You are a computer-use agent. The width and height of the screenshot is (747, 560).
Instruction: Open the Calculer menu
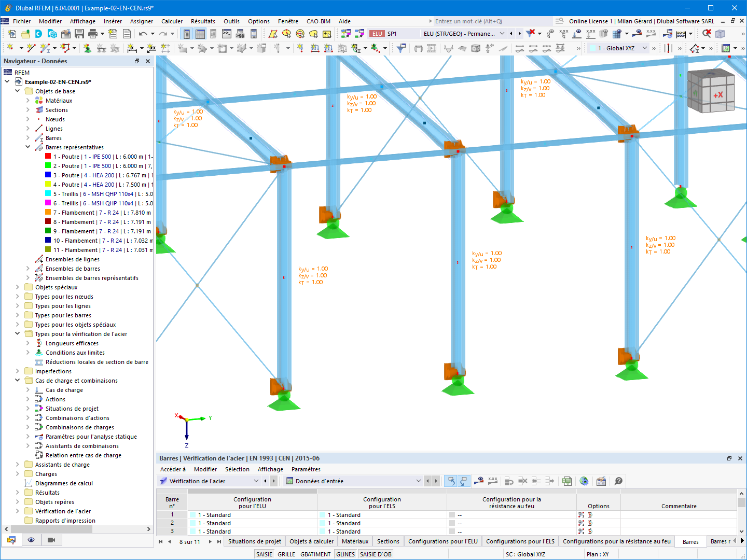172,21
